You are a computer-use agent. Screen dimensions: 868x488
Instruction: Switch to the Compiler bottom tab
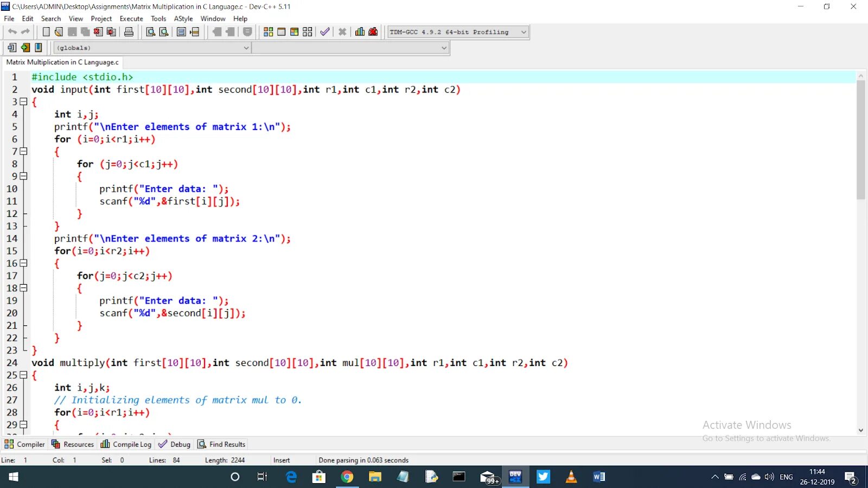25,444
